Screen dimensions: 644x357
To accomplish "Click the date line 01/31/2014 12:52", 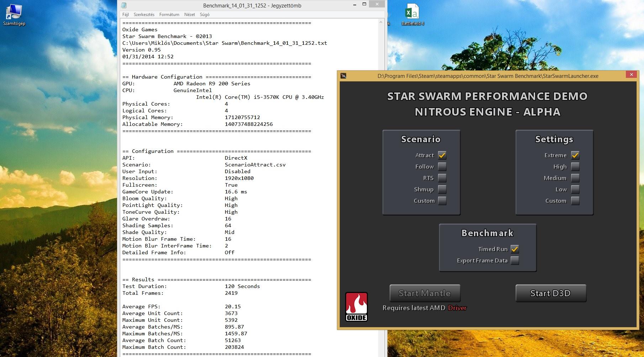I will pos(148,57).
